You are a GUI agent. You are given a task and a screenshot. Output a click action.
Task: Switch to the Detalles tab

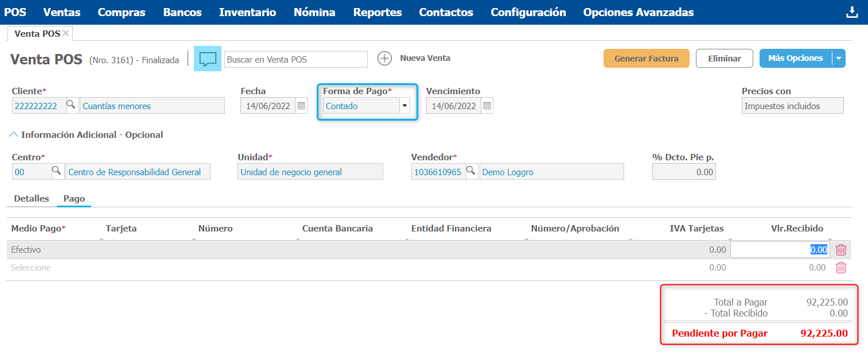32,199
